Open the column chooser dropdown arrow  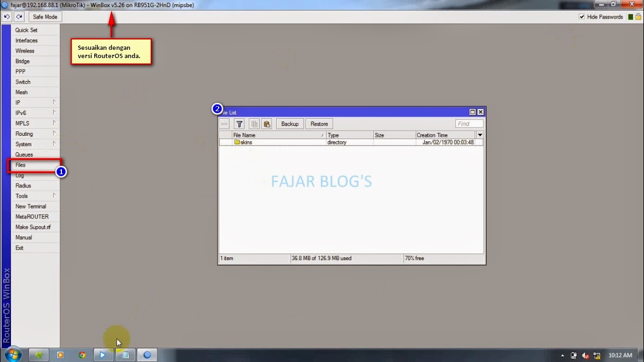[480, 135]
